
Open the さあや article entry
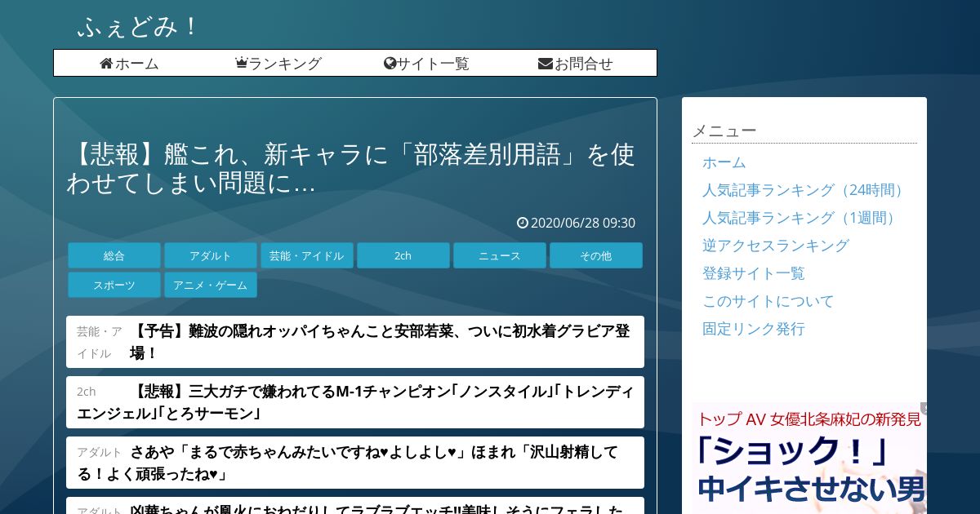click(355, 463)
